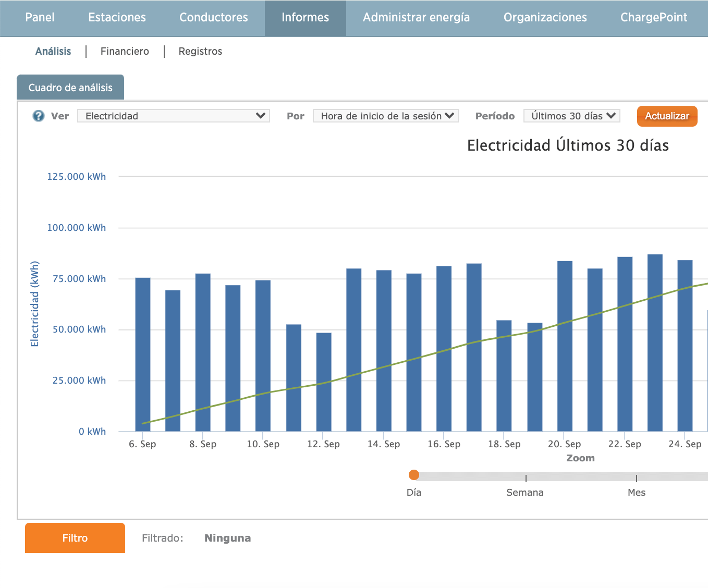The height and width of the screenshot is (588, 708).
Task: Select the Análisis sub-tab
Action: (53, 51)
